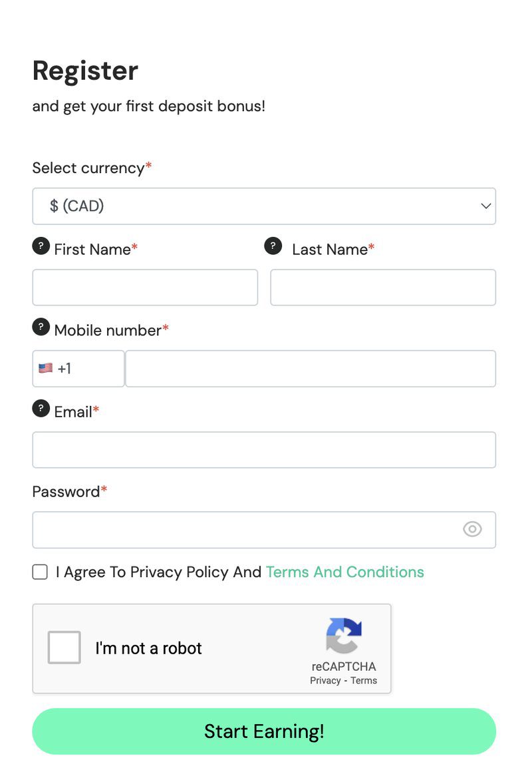Open the +1 country code selector

tap(78, 369)
